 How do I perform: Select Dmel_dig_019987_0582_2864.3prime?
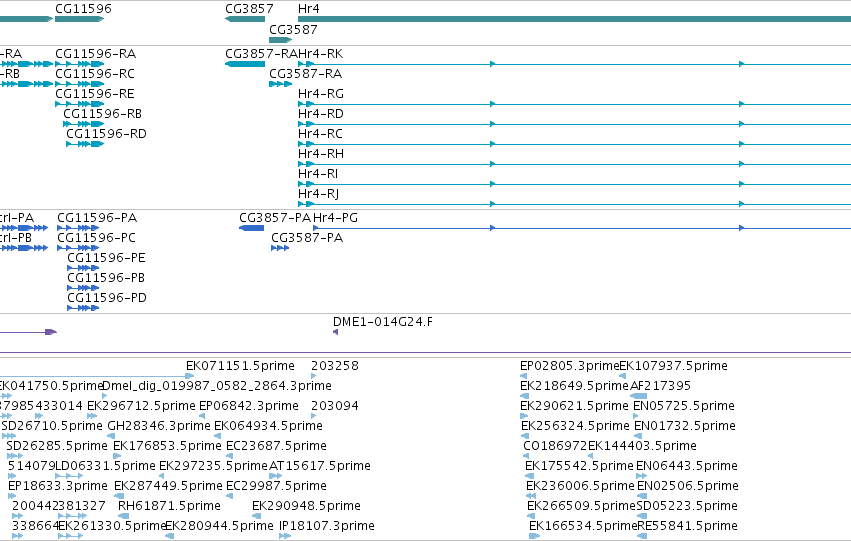(217, 386)
